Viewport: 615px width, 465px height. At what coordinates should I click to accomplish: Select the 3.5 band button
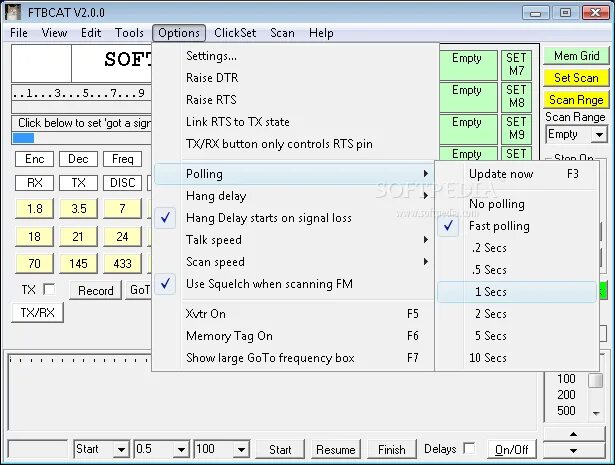78,209
